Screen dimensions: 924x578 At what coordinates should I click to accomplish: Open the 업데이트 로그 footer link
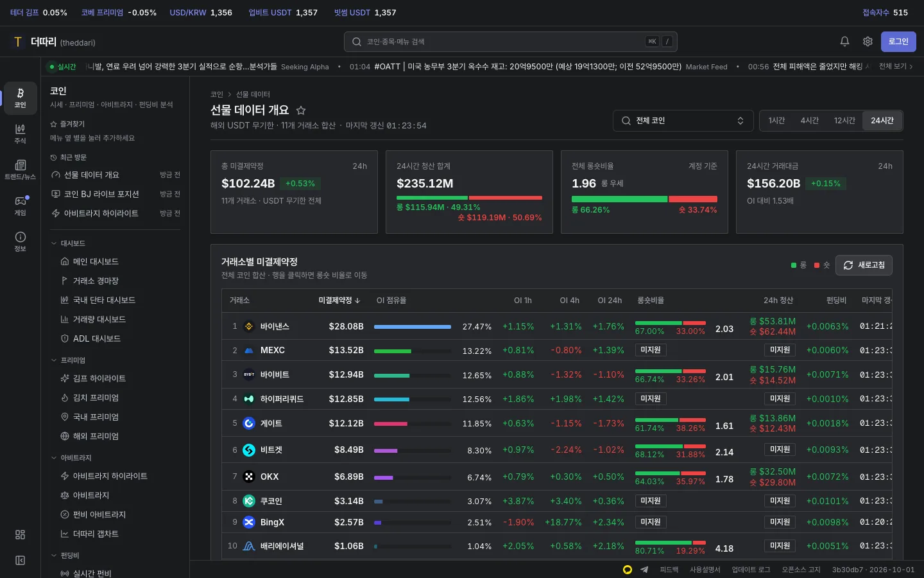(751, 570)
